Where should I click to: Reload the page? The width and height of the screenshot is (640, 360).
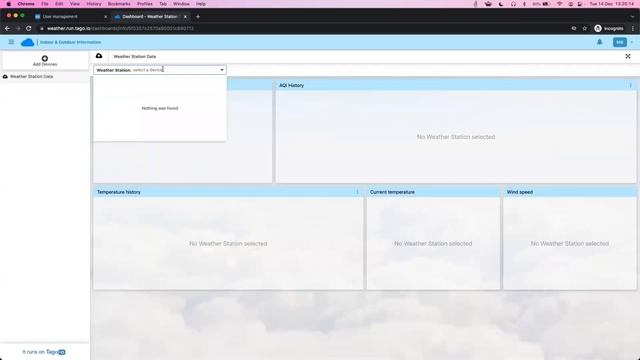[29, 28]
